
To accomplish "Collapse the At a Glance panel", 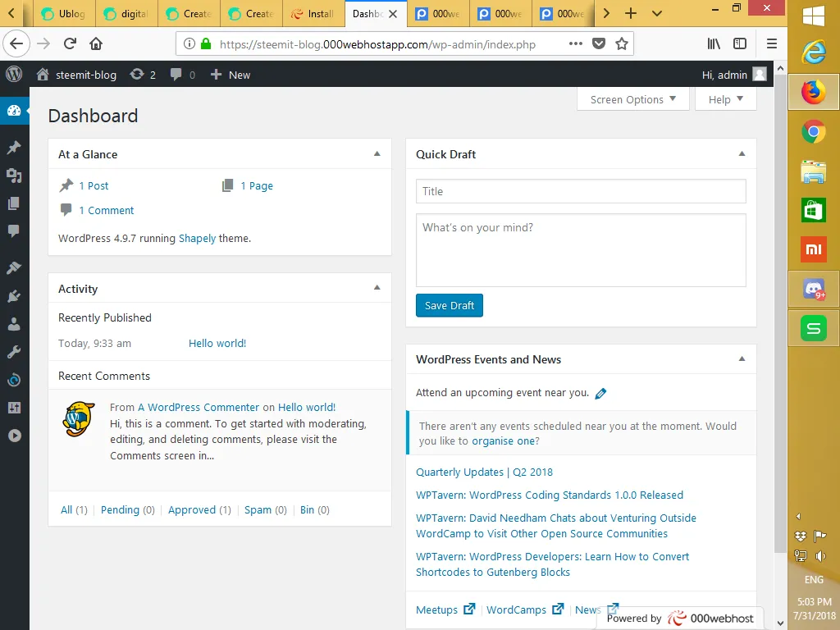I will tap(377, 153).
